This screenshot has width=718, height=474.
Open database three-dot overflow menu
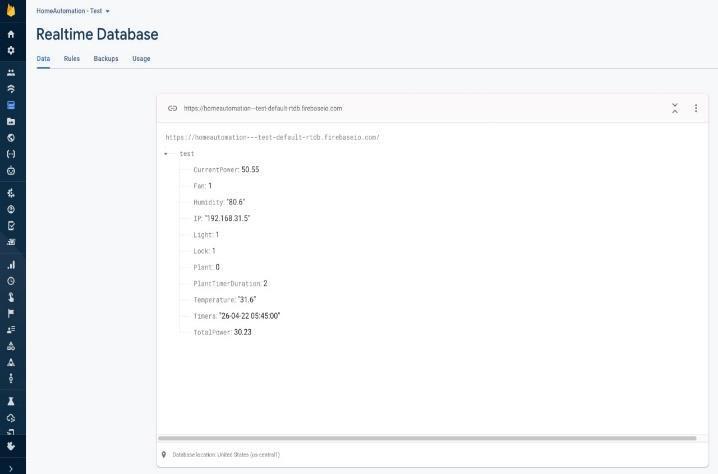(696, 108)
